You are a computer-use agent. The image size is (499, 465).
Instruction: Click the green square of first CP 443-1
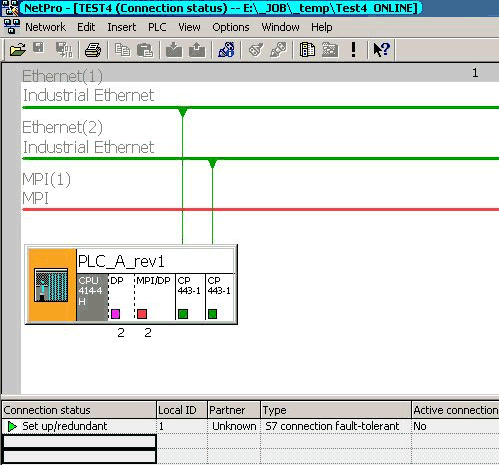pos(183,314)
